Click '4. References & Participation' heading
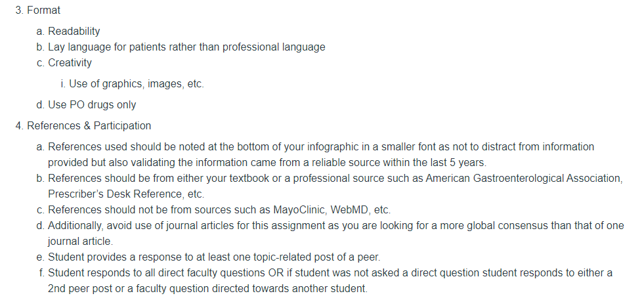Screen dimensions: 644x300 pos(83,126)
